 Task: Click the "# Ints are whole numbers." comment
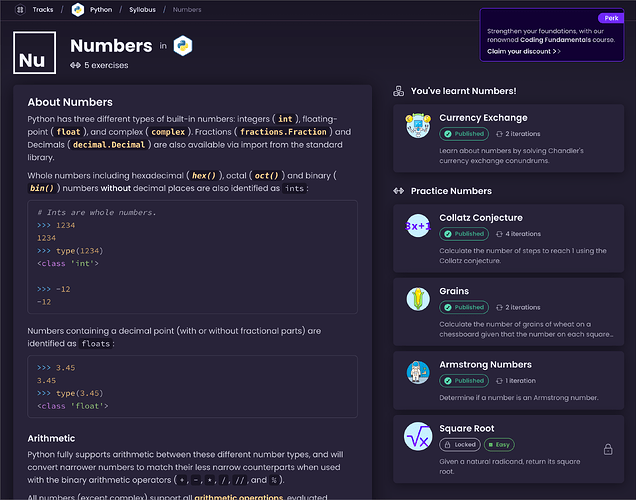click(97, 212)
